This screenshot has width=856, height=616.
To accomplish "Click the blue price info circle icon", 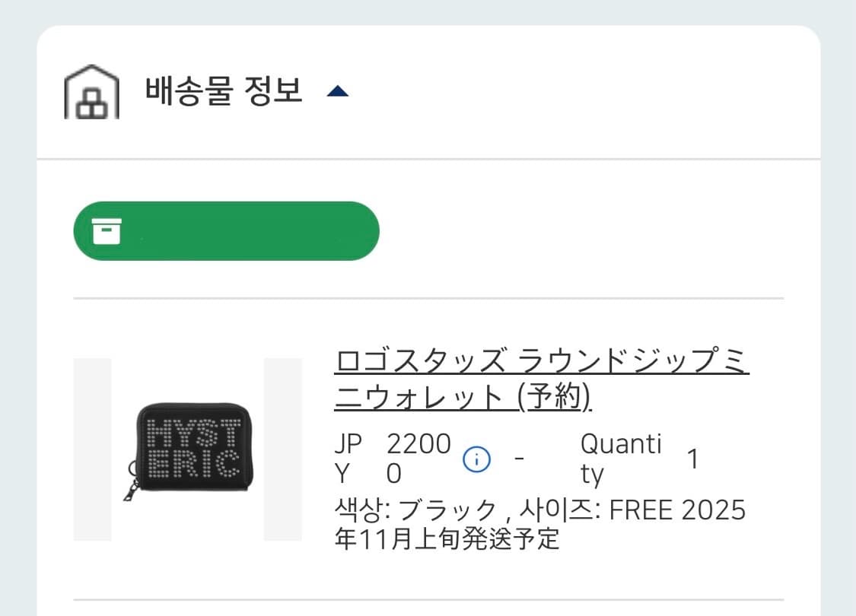I will (477, 459).
